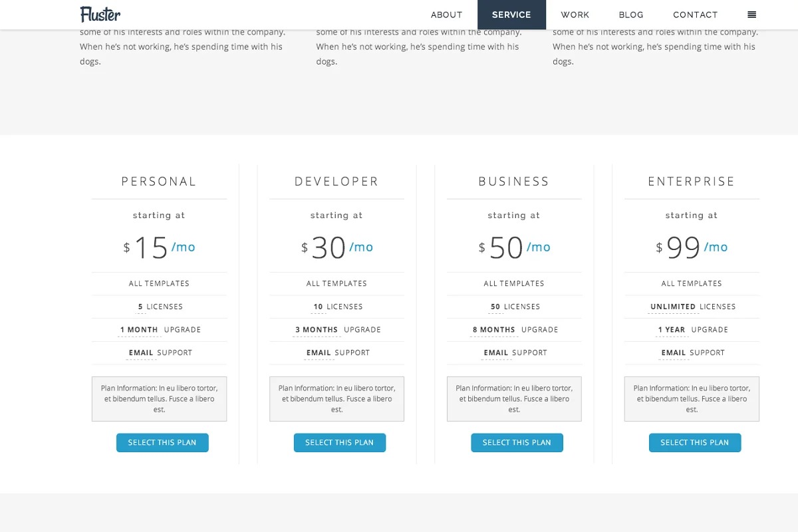Image resolution: width=798 pixels, height=532 pixels.
Task: Open the About menu item
Action: click(446, 15)
